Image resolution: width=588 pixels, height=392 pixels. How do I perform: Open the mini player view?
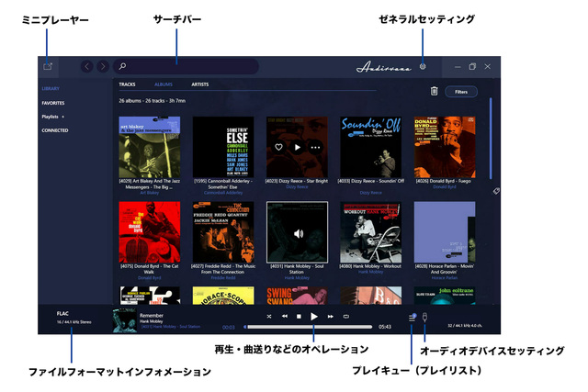(x=48, y=67)
